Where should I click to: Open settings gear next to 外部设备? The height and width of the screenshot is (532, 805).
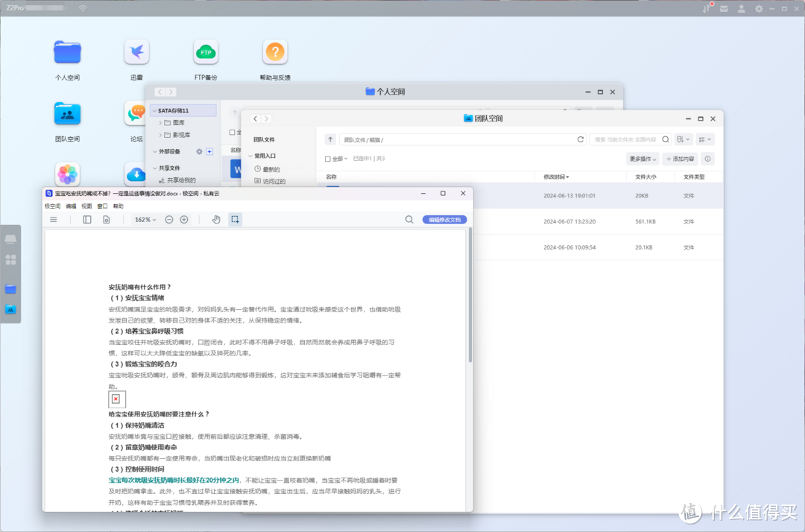199,151
